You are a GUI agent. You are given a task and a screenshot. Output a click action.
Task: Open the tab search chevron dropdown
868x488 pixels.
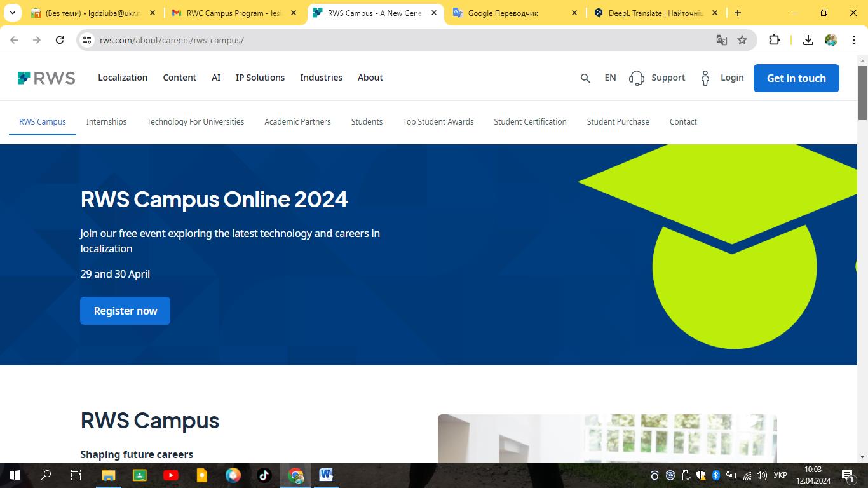click(x=13, y=13)
